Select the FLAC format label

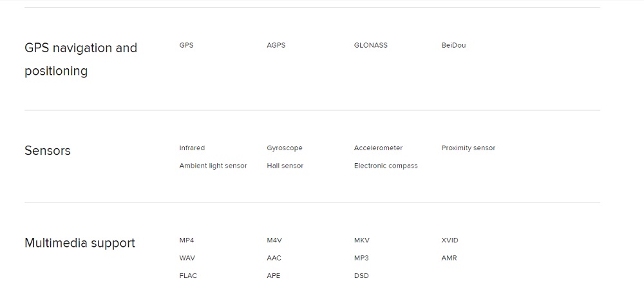188,276
